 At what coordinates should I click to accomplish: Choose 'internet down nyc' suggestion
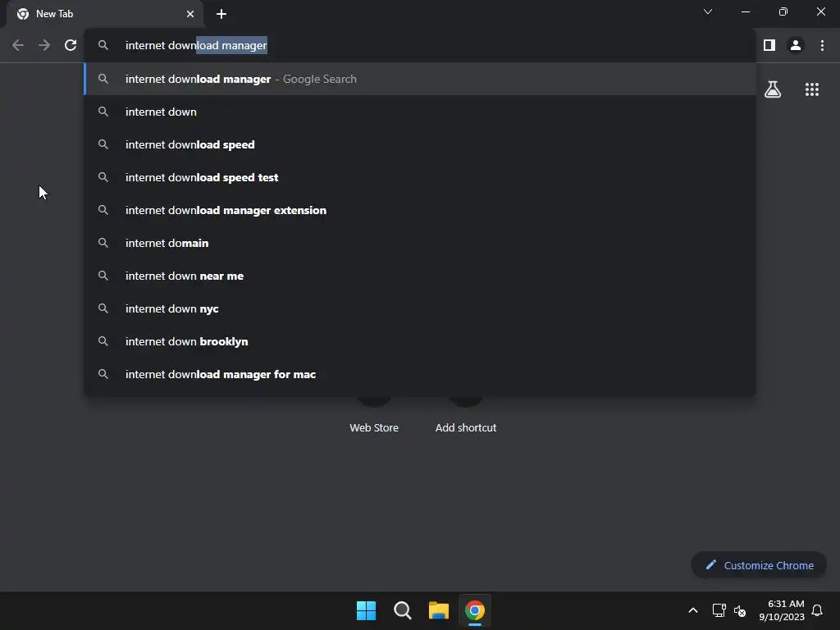(420, 308)
